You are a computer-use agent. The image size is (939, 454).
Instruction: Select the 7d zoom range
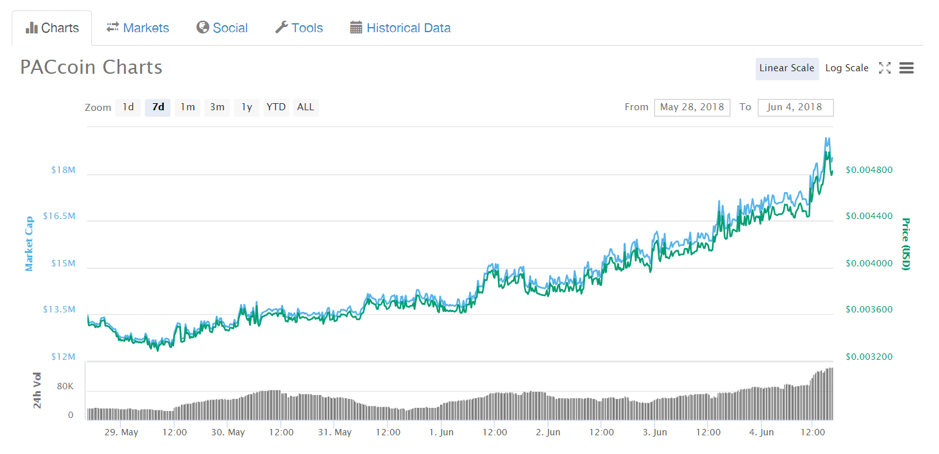[x=158, y=107]
